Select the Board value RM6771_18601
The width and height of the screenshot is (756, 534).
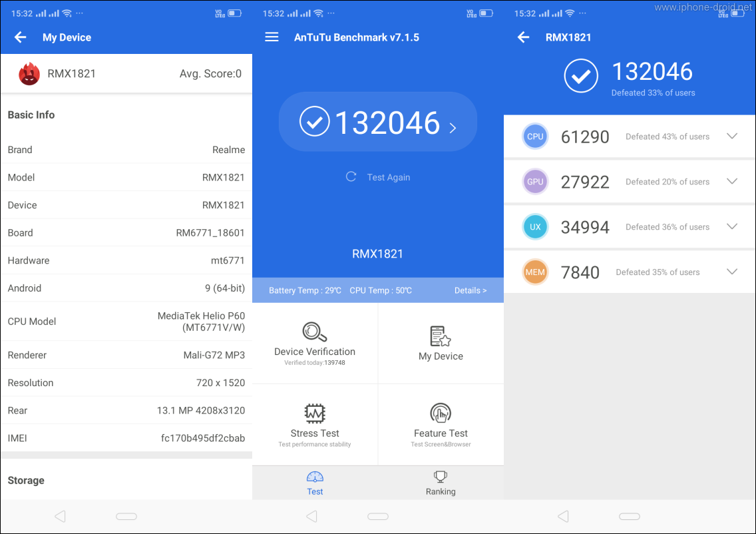click(x=210, y=233)
